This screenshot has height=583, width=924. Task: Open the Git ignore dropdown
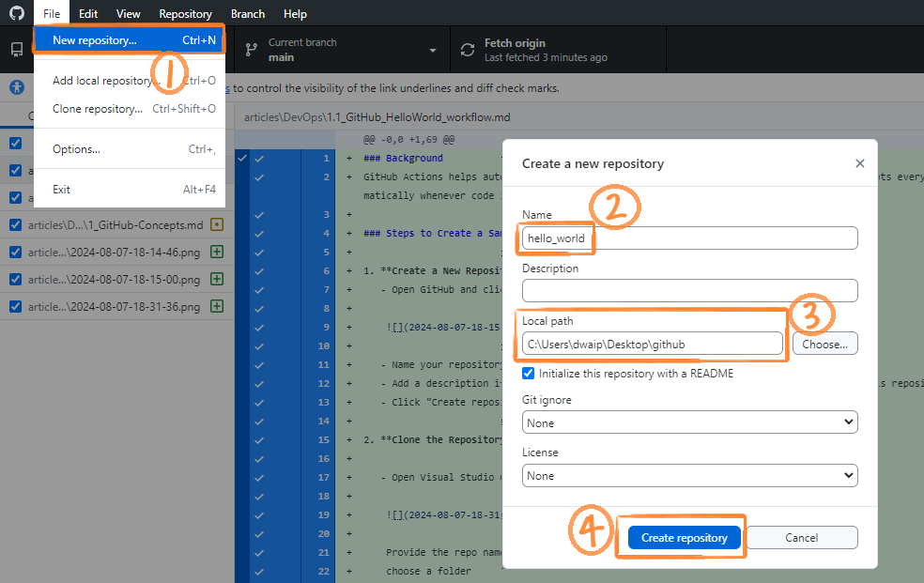point(689,422)
